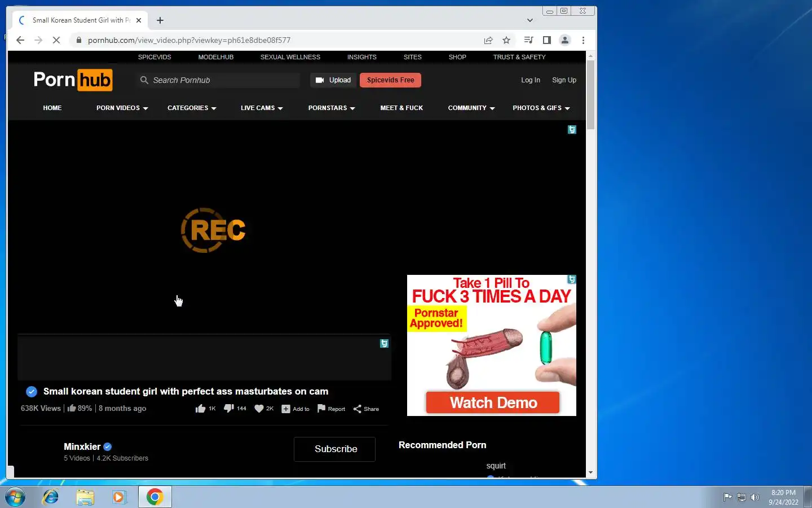Open the Windows Start button
812x508 pixels.
15,497
